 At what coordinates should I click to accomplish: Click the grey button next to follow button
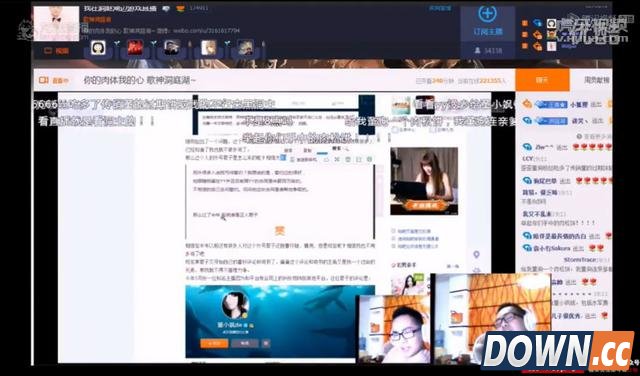coord(244,343)
